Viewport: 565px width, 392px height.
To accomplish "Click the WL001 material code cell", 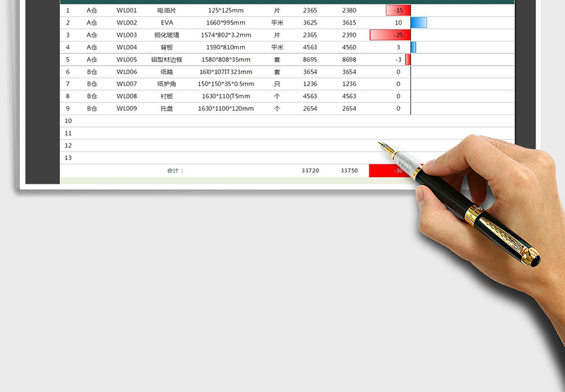I will [126, 11].
